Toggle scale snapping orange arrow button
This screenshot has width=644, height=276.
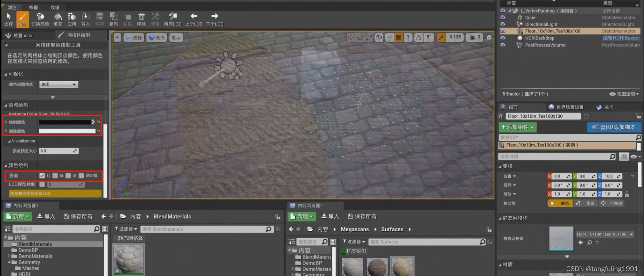coord(441,37)
